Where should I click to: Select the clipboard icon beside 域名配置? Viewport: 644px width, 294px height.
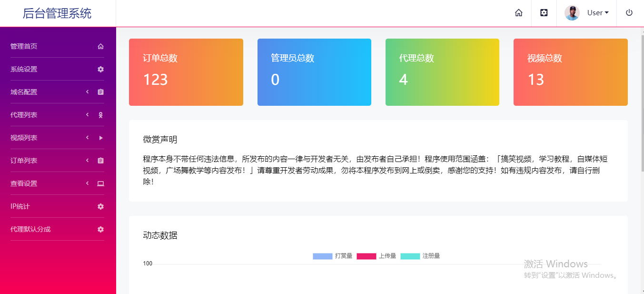pos(100,92)
